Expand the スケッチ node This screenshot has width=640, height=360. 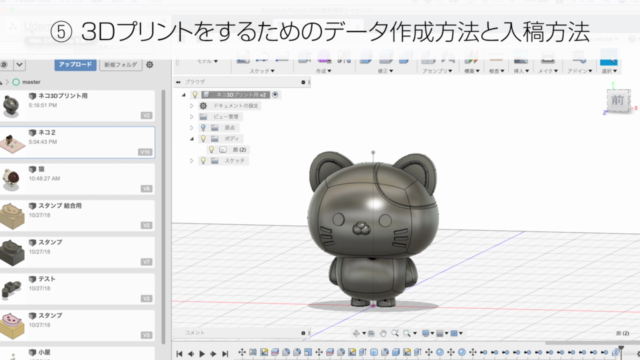[191, 161]
